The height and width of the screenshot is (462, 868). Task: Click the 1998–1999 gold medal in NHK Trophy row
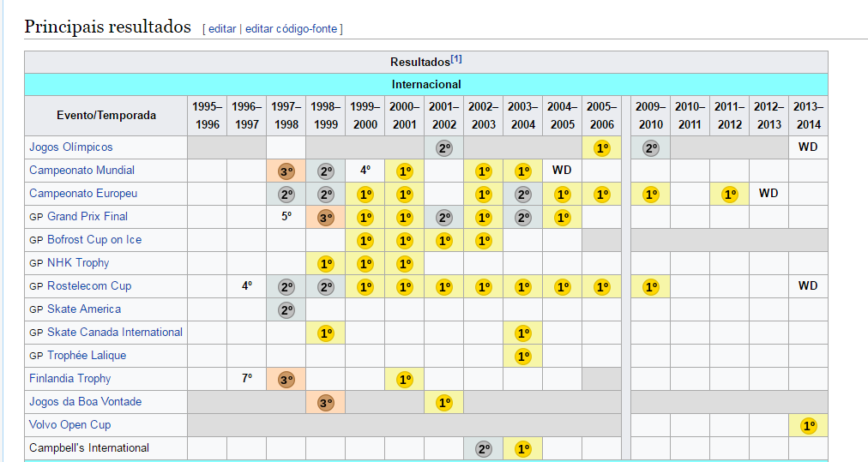(x=326, y=263)
